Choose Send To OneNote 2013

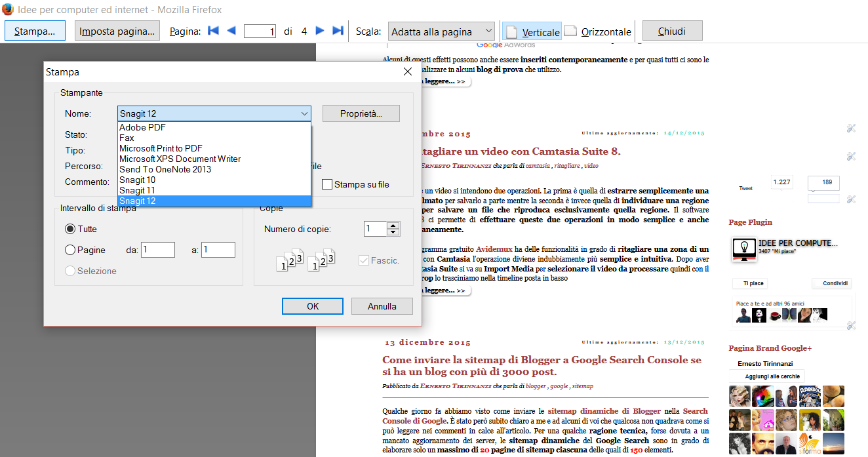pos(214,169)
